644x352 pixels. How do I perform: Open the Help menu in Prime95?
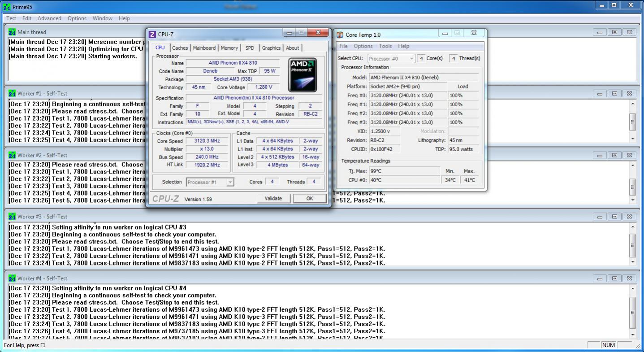click(124, 18)
